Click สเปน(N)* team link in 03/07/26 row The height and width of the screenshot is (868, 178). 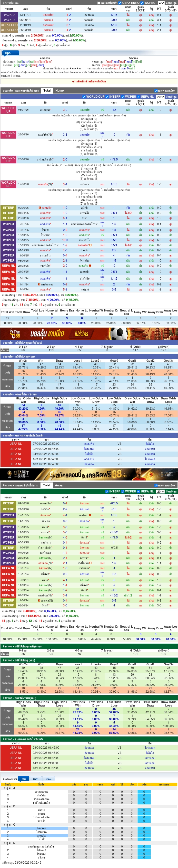[46, 110]
